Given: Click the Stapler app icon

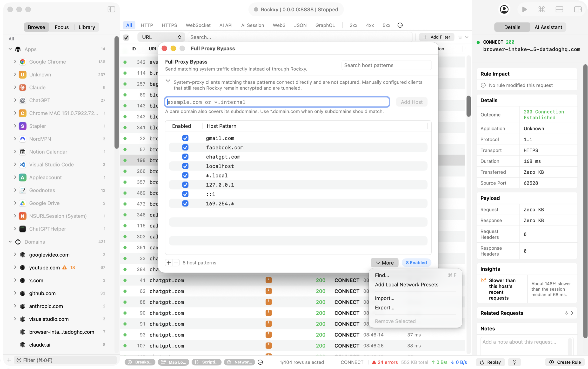Looking at the screenshot, I should point(22,126).
